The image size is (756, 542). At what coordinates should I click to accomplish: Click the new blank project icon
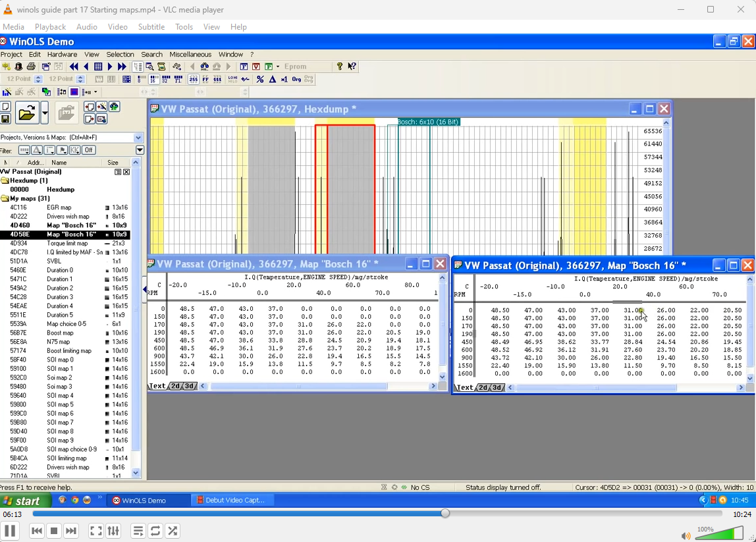coord(5,107)
